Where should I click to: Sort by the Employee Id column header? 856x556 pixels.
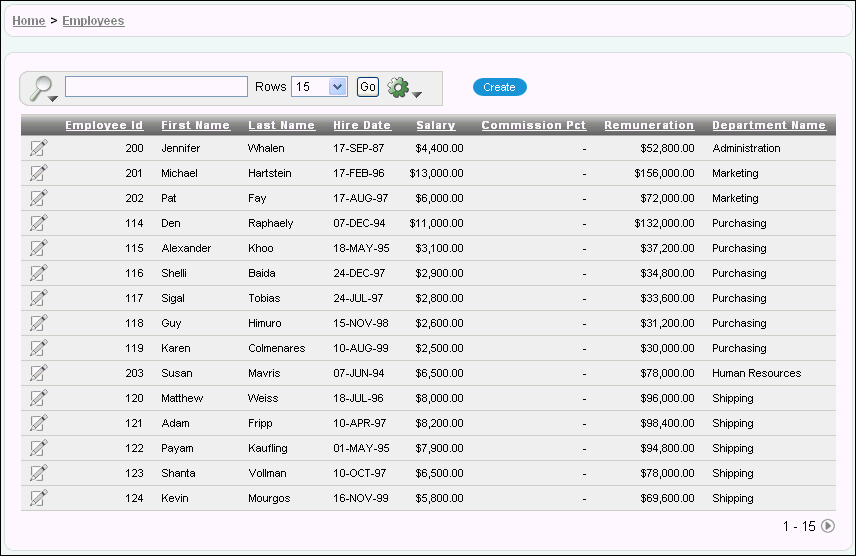tap(104, 125)
